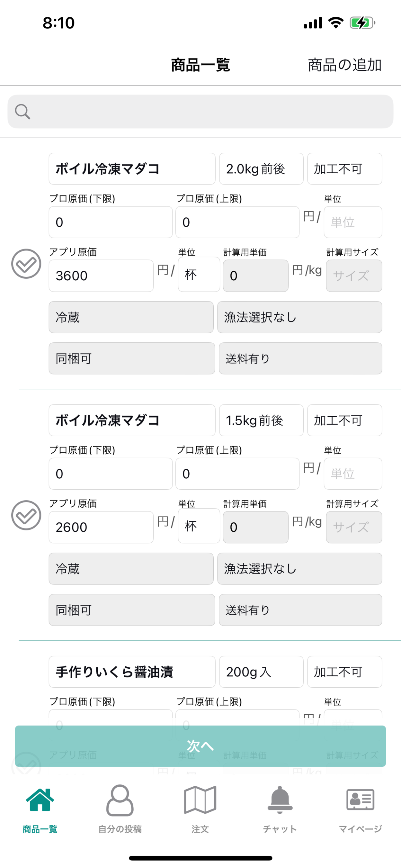The height and width of the screenshot is (868, 401).
Task: Tap the Wi-Fi status icon
Action: click(x=336, y=23)
